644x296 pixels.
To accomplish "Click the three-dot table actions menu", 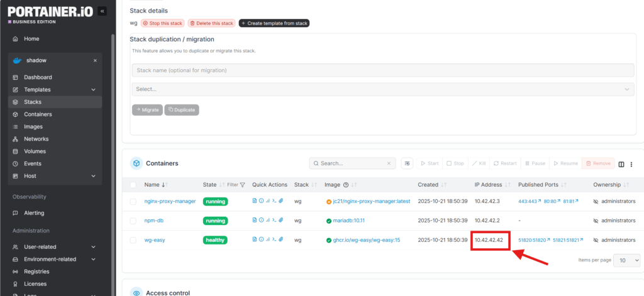I will [631, 163].
